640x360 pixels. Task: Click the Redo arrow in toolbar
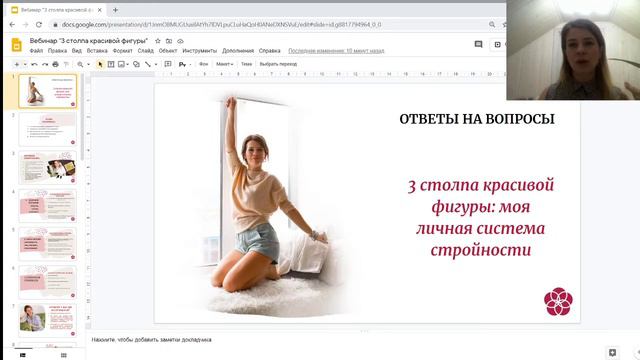point(45,64)
